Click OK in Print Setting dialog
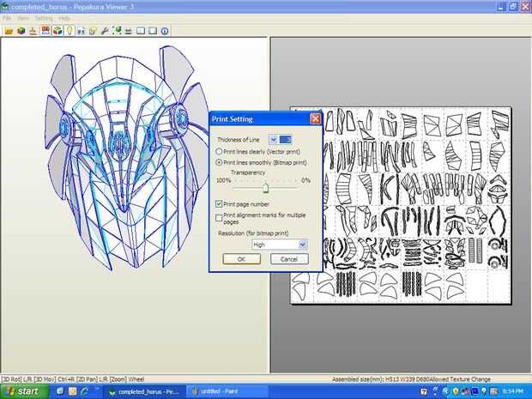 tap(242, 259)
